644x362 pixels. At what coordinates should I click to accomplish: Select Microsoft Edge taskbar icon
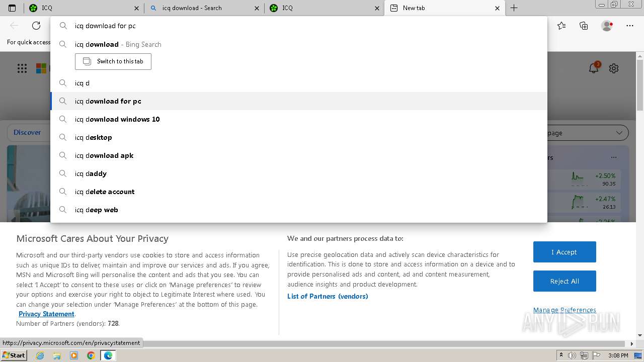click(x=108, y=355)
